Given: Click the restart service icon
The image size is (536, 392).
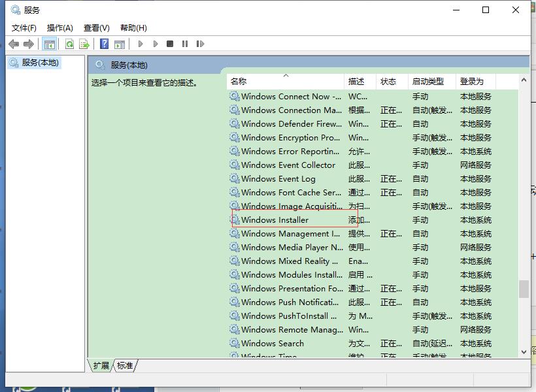Looking at the screenshot, I should tap(200, 44).
